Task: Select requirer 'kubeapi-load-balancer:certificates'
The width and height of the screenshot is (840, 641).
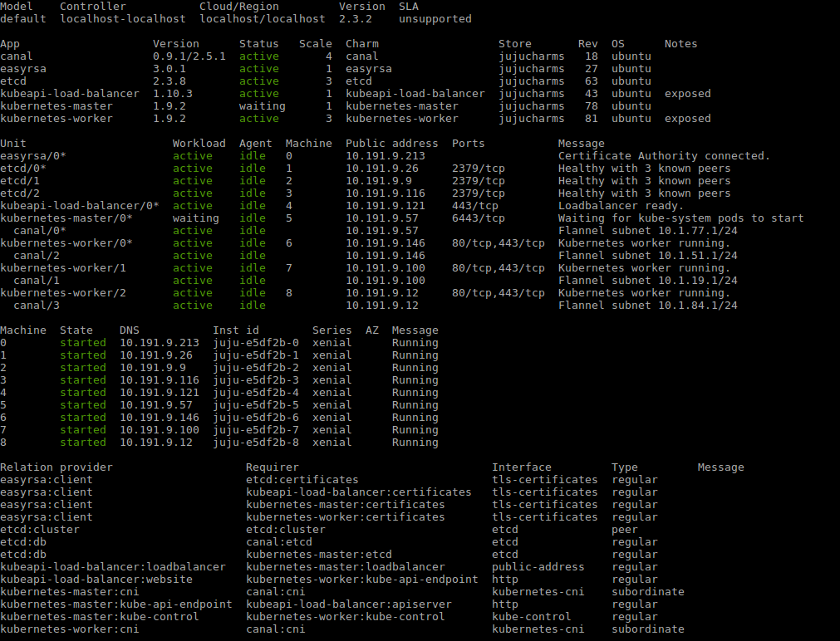Action: (359, 492)
